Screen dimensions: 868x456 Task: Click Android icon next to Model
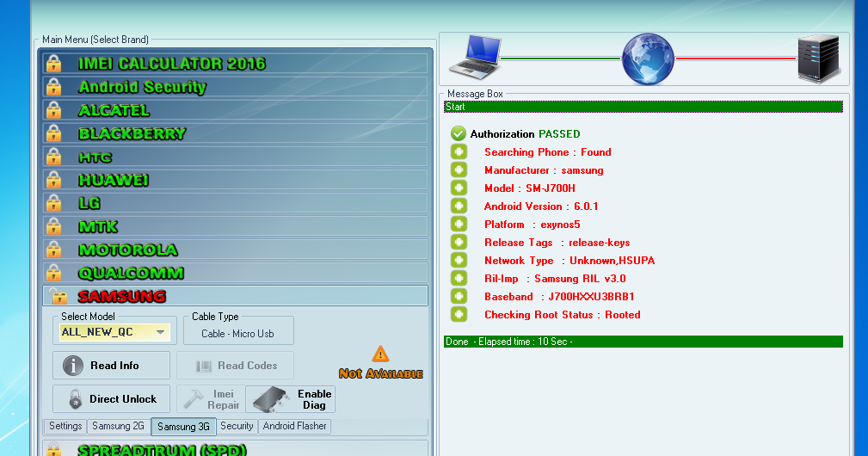(x=459, y=188)
